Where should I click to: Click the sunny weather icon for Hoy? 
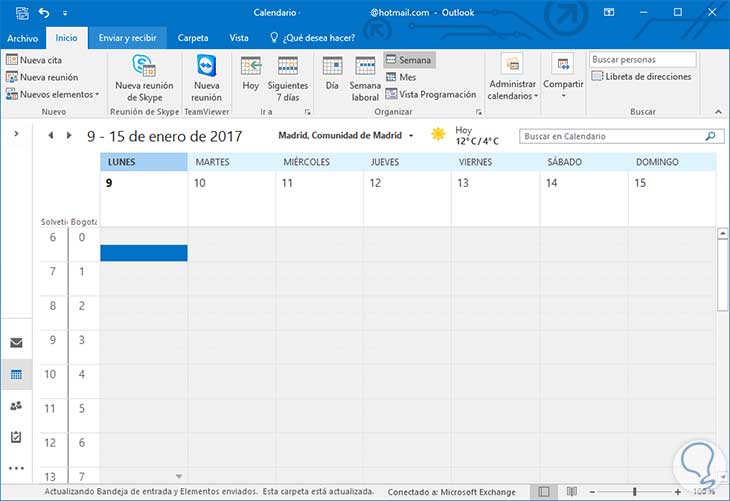tap(438, 134)
